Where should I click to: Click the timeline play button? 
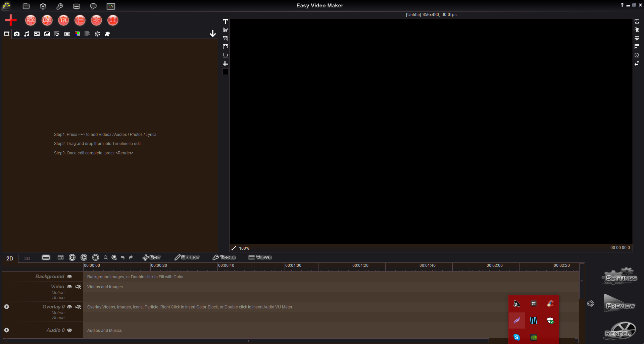(84, 257)
